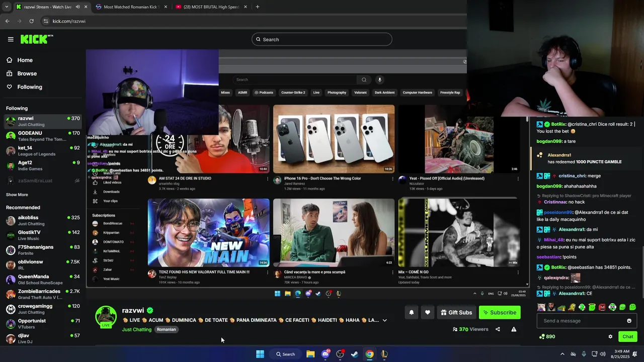Toggle follow heart for razvwi

[427, 312]
